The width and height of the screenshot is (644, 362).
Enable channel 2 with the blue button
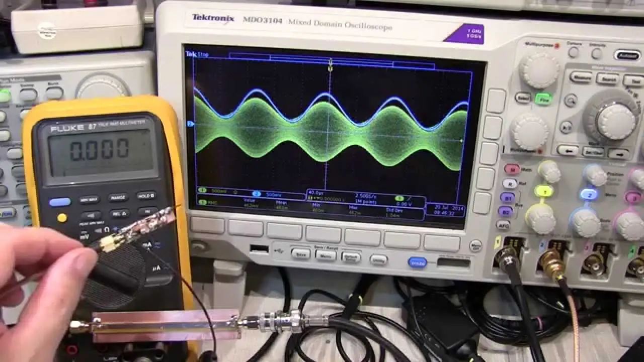[x=589, y=194]
